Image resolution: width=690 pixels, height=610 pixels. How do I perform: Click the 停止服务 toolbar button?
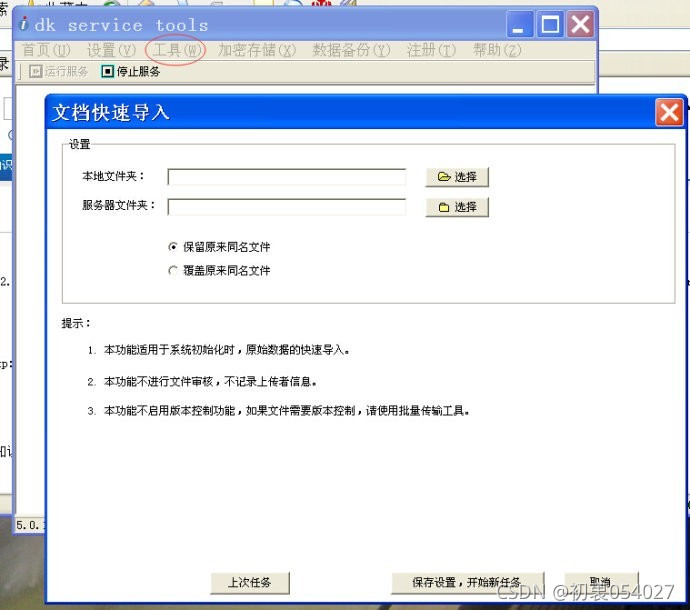click(131, 71)
